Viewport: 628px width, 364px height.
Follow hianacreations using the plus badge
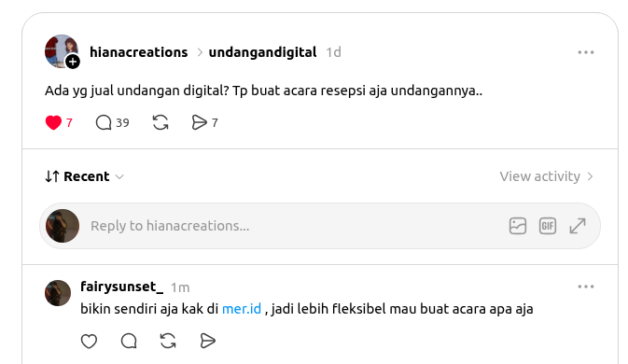coord(73,62)
